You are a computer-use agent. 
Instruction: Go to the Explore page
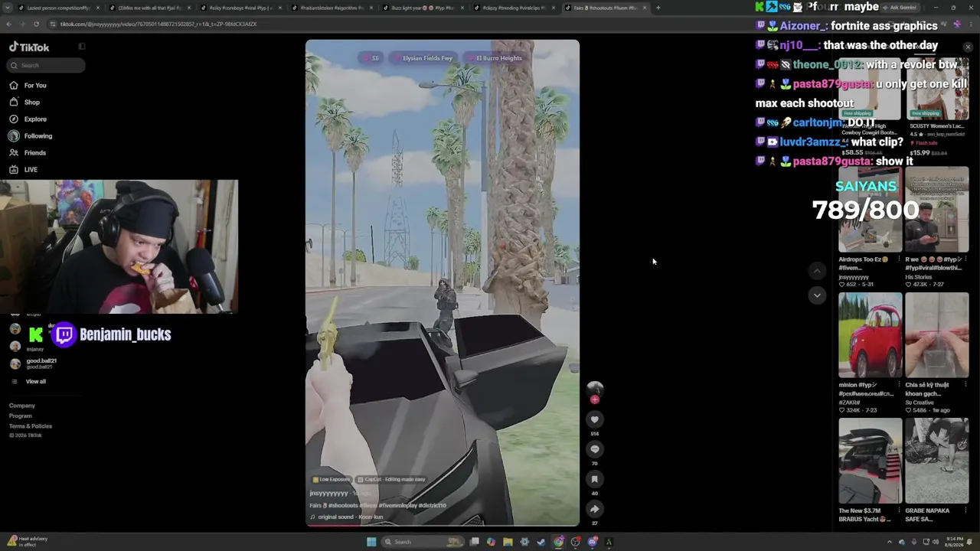[28, 119]
